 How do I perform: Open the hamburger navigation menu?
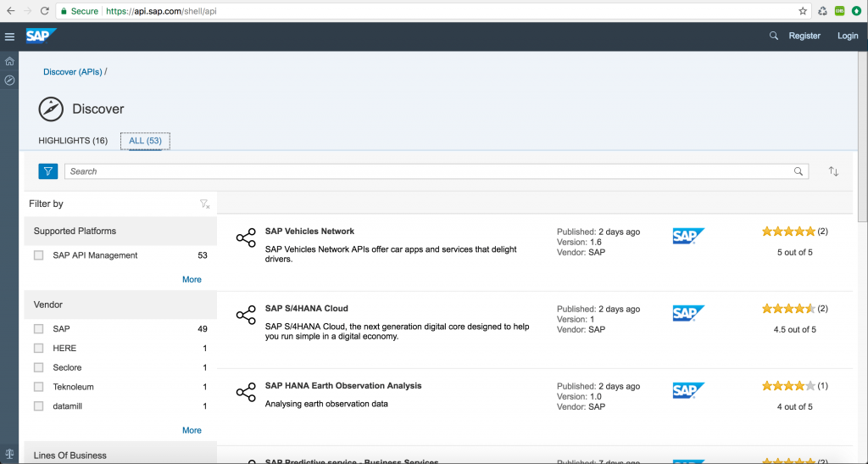(x=9, y=36)
